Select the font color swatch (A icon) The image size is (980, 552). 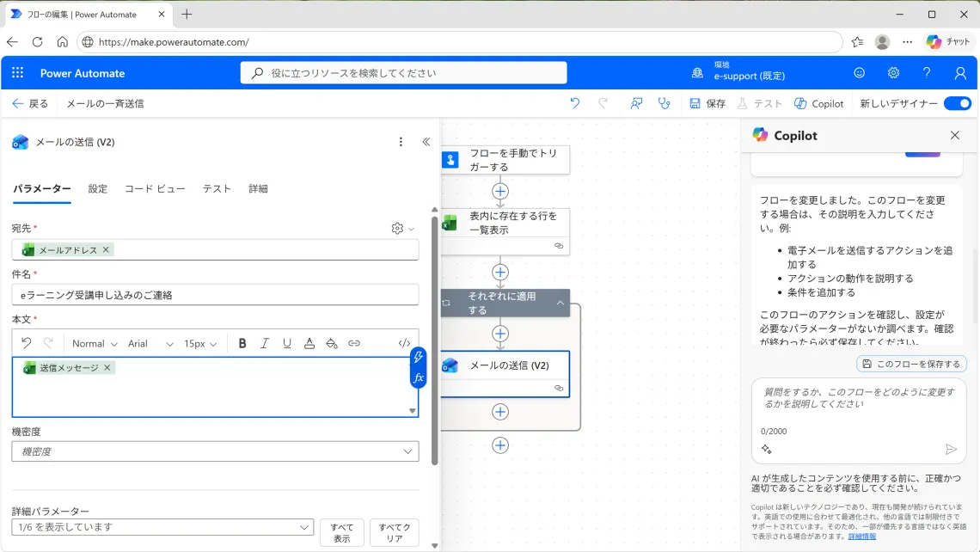coord(309,343)
